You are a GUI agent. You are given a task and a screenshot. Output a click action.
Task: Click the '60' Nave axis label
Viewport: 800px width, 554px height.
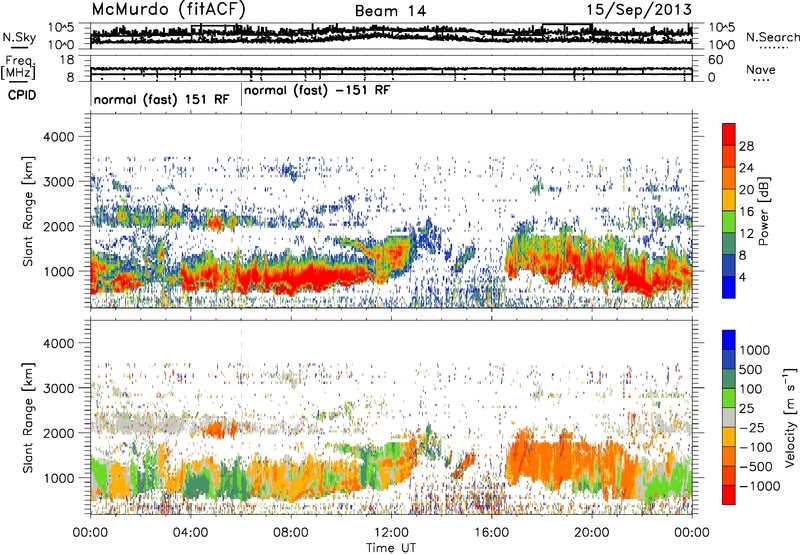(715, 60)
